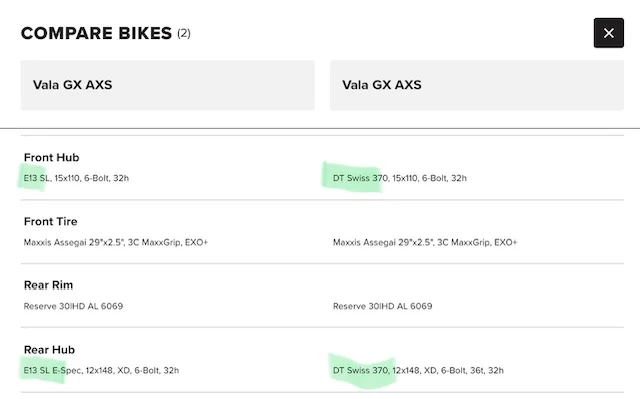
Task: Click the 36t detail in the rear hub spec
Action: pos(477,370)
